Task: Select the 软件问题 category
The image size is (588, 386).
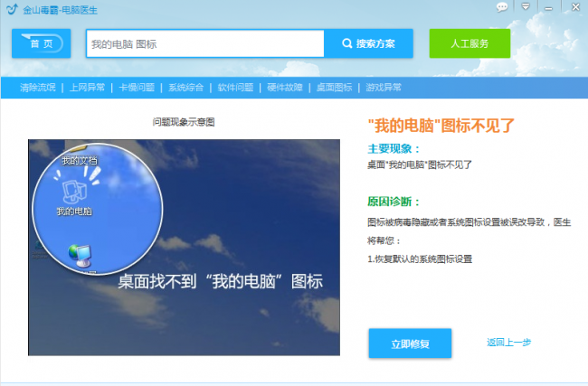Action: (x=235, y=88)
